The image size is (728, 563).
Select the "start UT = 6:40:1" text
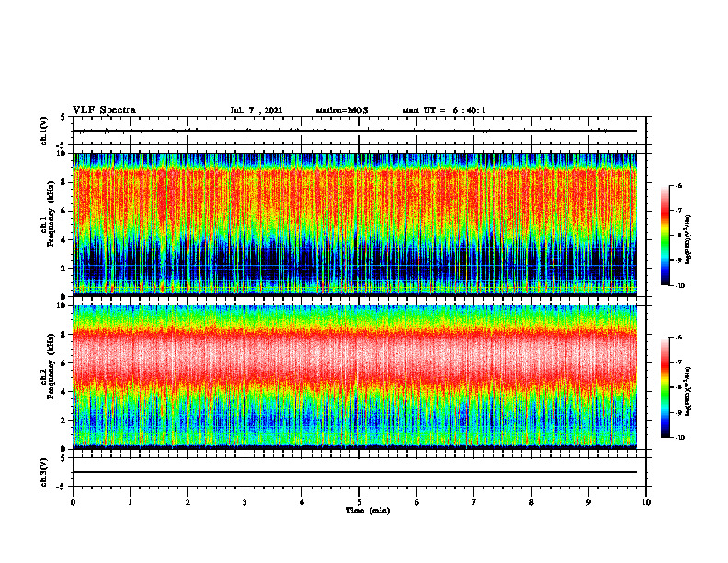tap(444, 110)
